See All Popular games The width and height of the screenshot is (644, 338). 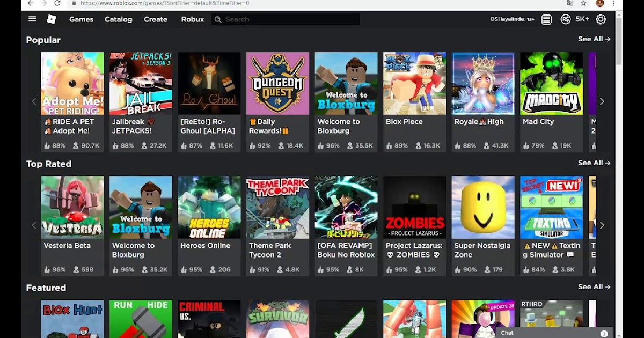click(x=594, y=39)
